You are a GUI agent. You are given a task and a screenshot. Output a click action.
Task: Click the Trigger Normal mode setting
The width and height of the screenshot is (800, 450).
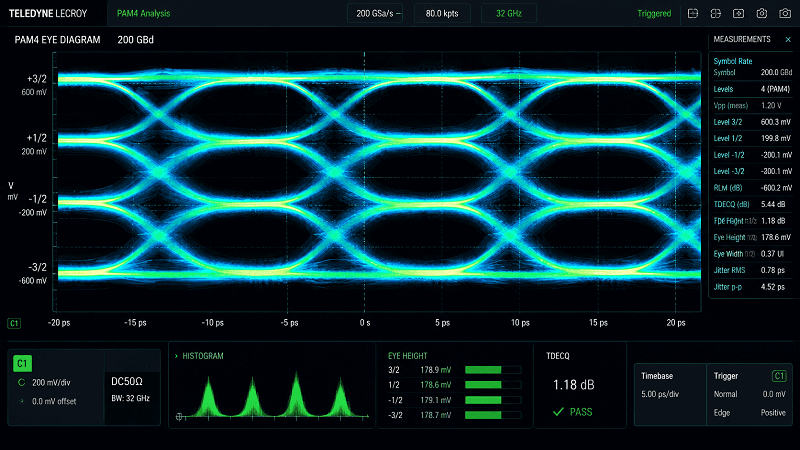coord(726,394)
